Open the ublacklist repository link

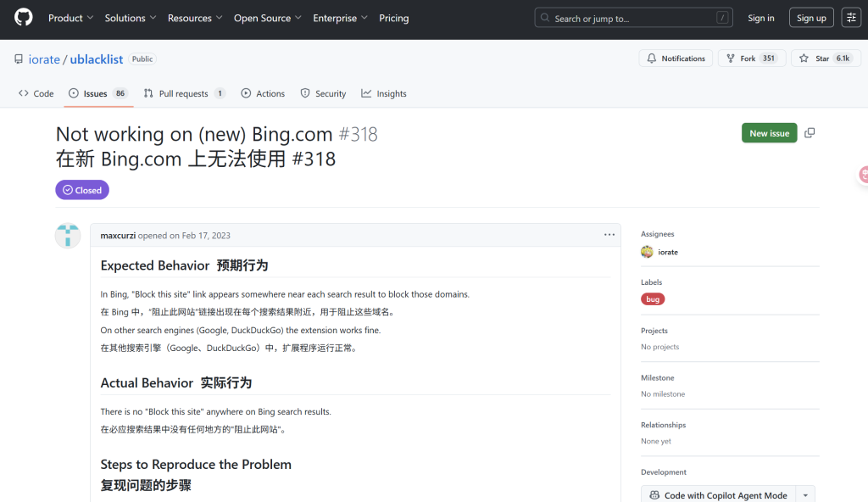pyautogui.click(x=97, y=59)
